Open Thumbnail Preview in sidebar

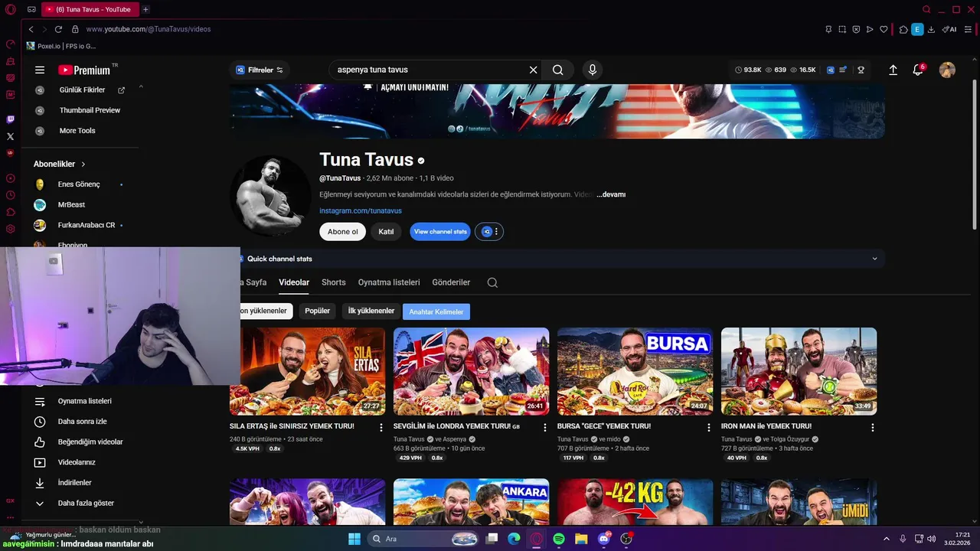[90, 110]
